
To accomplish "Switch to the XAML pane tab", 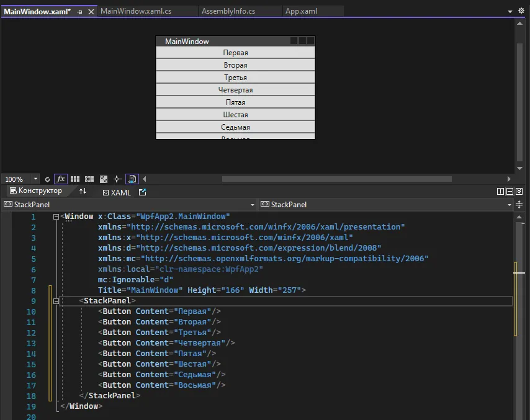I will (x=117, y=192).
